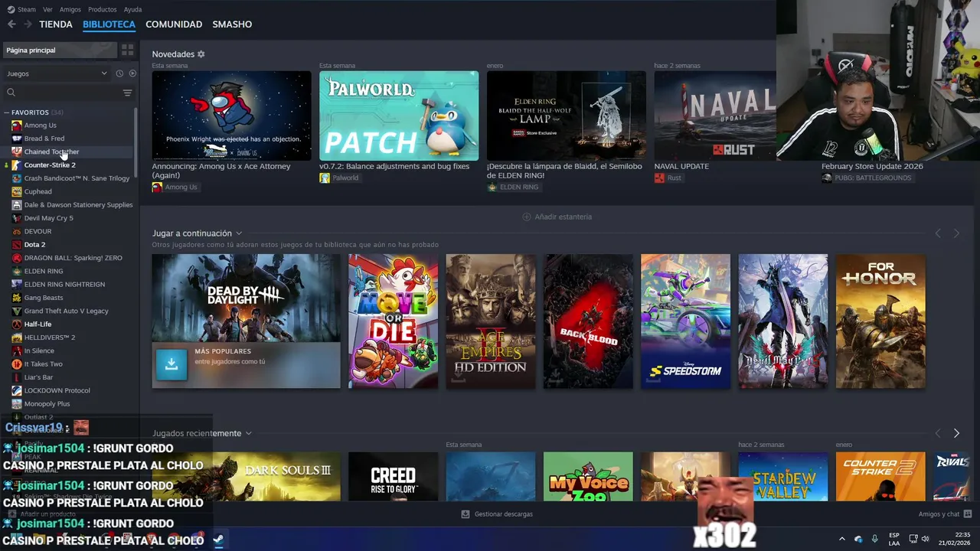Select Cuphead icon in game list
The image size is (980, 551).
[17, 191]
